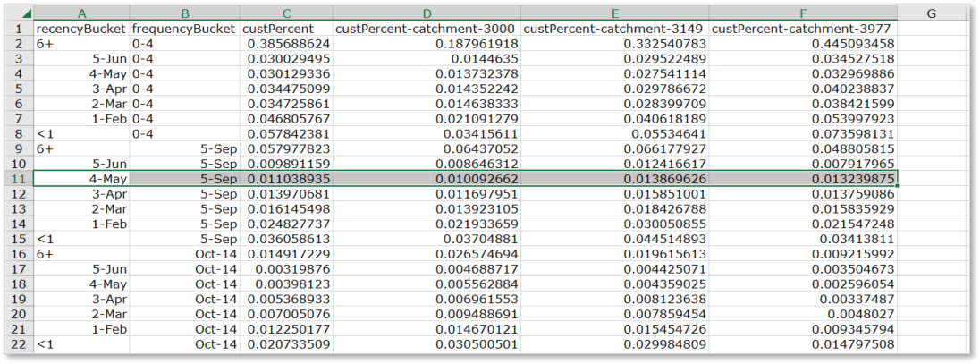
Task: Select column A header
Action: [x=81, y=13]
